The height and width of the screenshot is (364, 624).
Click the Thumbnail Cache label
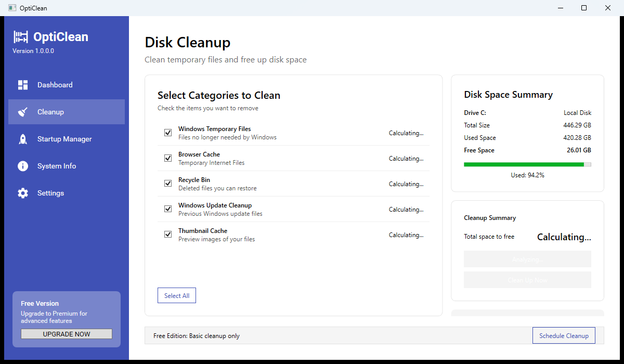pos(203,231)
